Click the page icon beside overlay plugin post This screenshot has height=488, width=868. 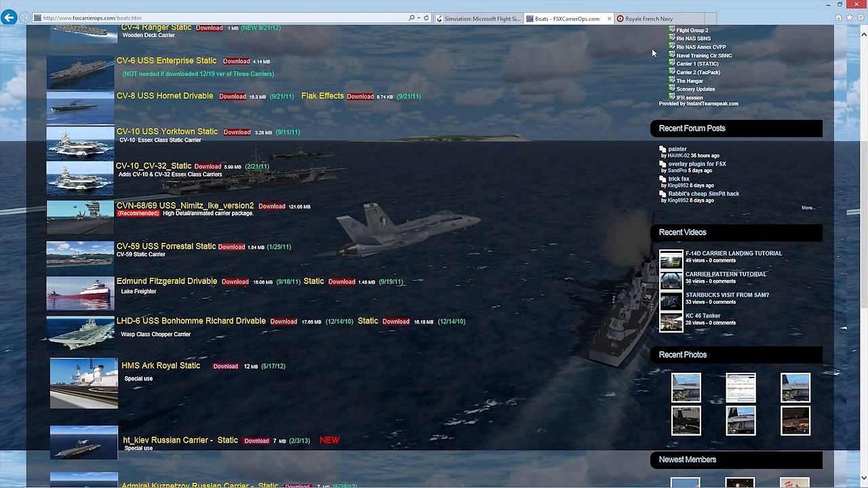pos(663,164)
